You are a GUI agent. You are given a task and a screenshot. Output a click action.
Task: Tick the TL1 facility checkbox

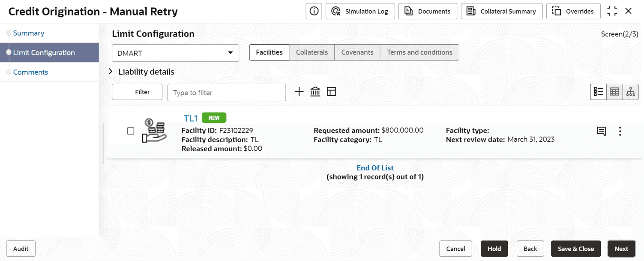pos(131,131)
